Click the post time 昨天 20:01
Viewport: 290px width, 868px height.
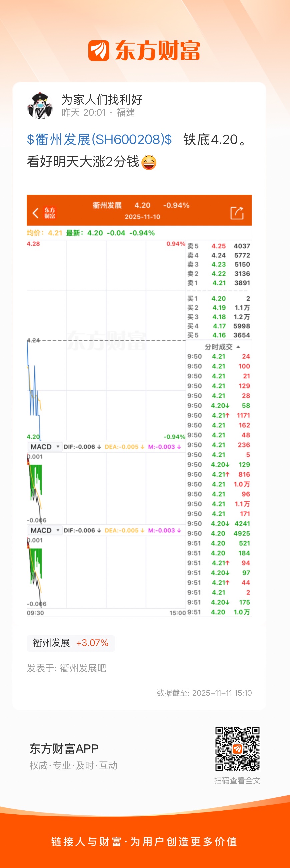coord(84,113)
